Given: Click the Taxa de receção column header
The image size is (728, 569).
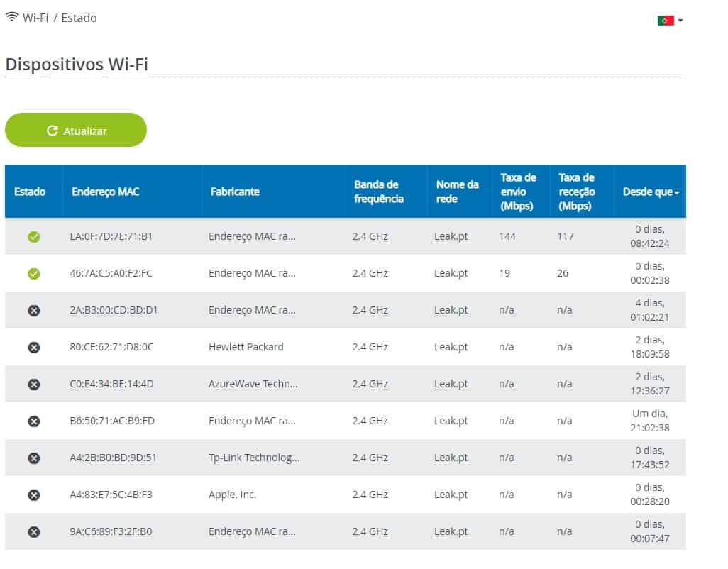Looking at the screenshot, I should [x=576, y=192].
